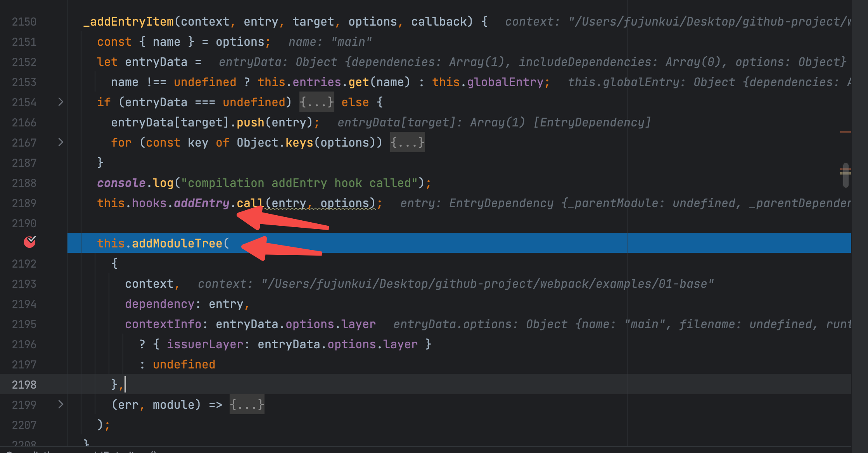Click orange error stripe mark above scrollbar
The height and width of the screenshot is (453, 868).
[845, 132]
